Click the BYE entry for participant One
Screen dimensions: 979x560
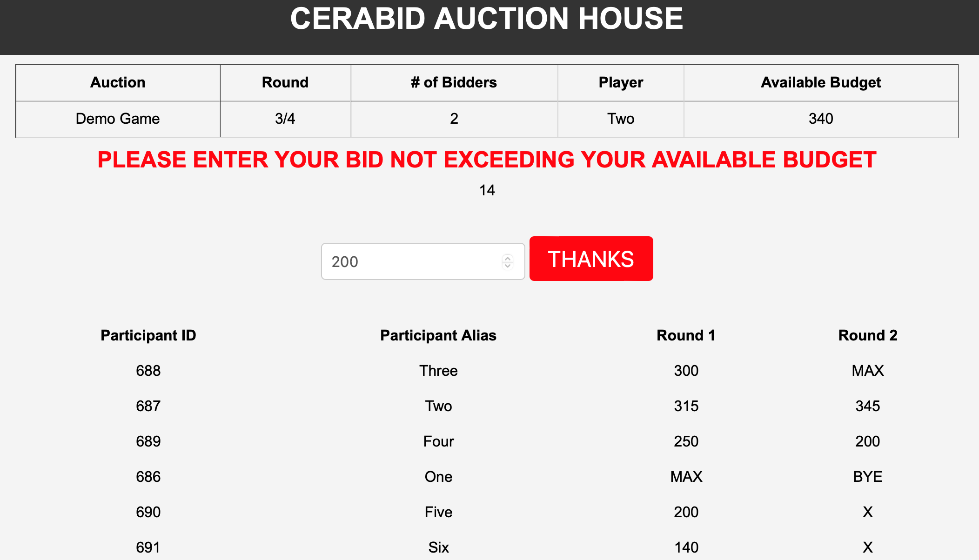coord(867,477)
